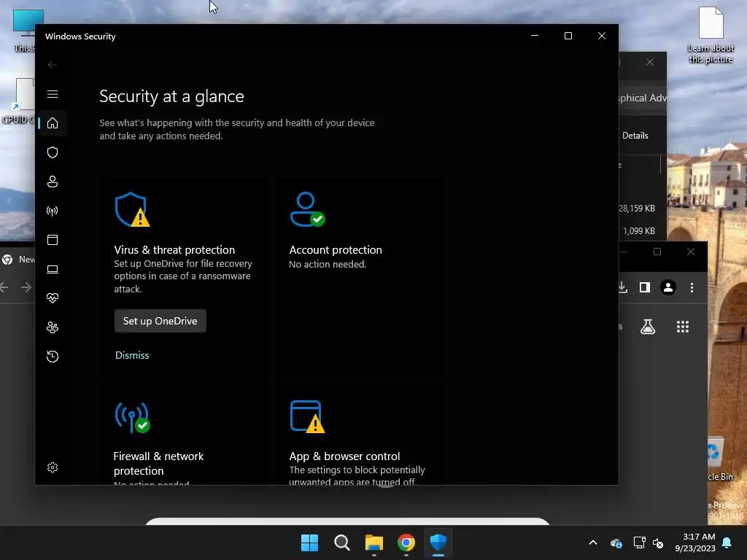Open Chrome's three-dot menu
This screenshot has height=560, width=747.
(692, 287)
